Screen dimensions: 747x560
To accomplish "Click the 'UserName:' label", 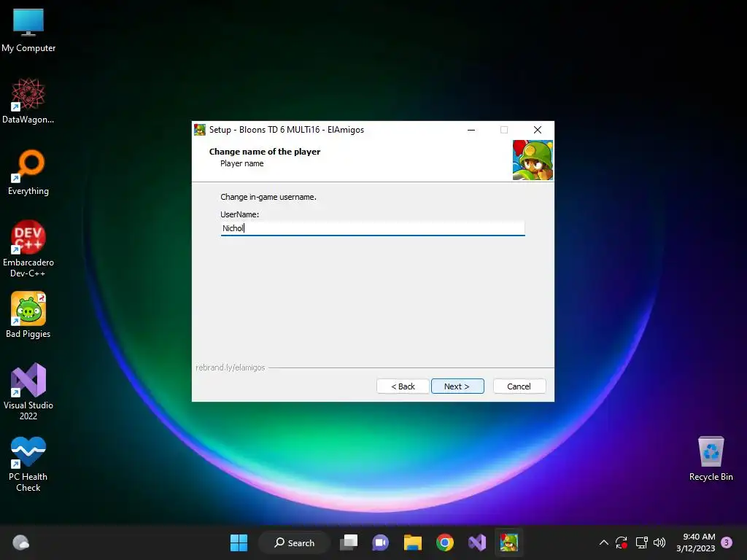I will coord(239,214).
